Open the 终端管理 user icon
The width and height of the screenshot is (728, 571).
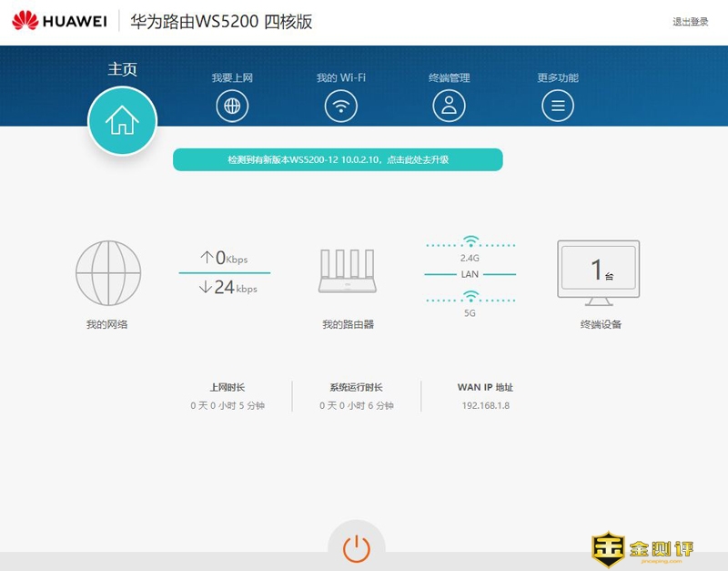449,107
